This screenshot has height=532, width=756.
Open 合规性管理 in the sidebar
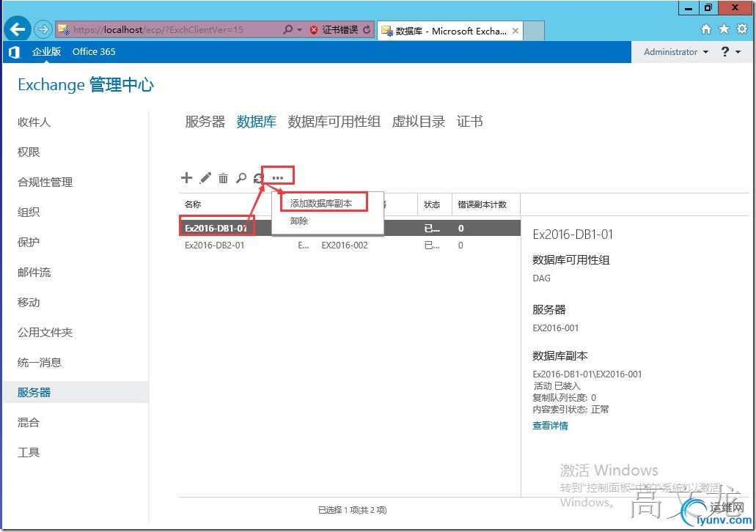tap(45, 182)
